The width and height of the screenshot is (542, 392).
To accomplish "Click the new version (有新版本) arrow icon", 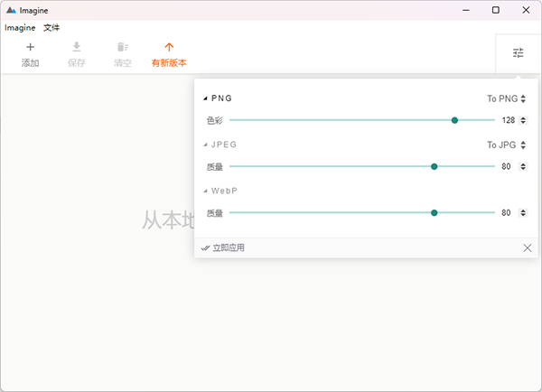I will 169,47.
